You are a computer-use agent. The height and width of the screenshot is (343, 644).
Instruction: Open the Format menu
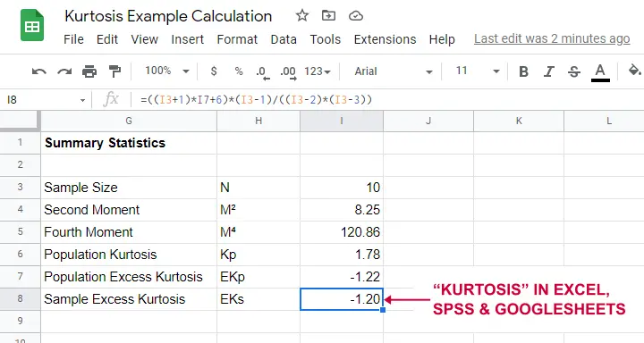tap(237, 39)
